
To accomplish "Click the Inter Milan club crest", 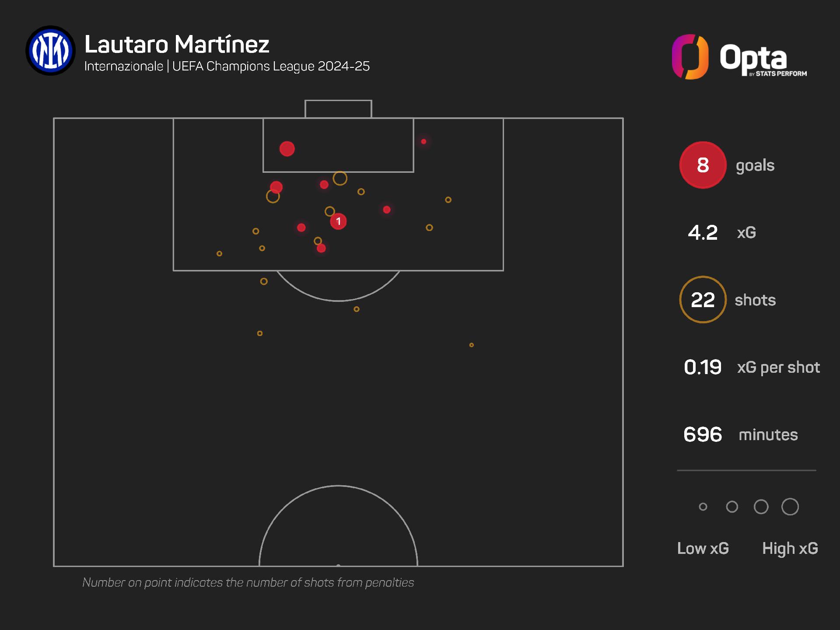I will [x=50, y=50].
